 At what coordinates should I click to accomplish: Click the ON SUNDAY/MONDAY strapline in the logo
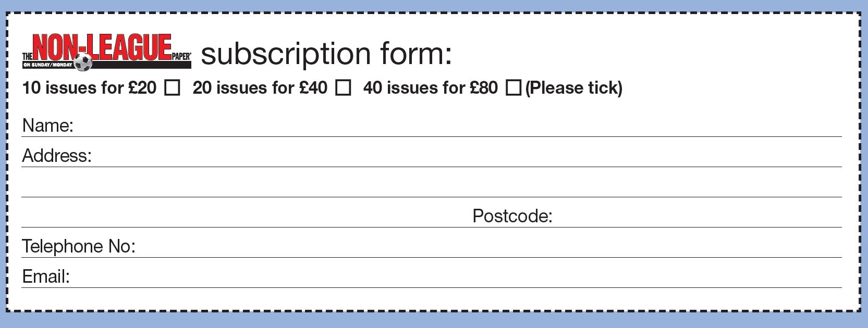click(x=47, y=65)
